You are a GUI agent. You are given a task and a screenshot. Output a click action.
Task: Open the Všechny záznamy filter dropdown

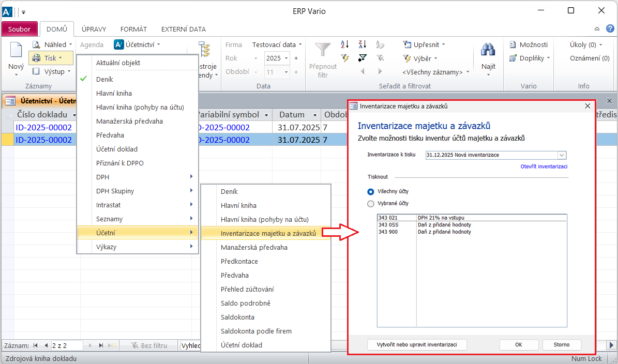tap(436, 72)
